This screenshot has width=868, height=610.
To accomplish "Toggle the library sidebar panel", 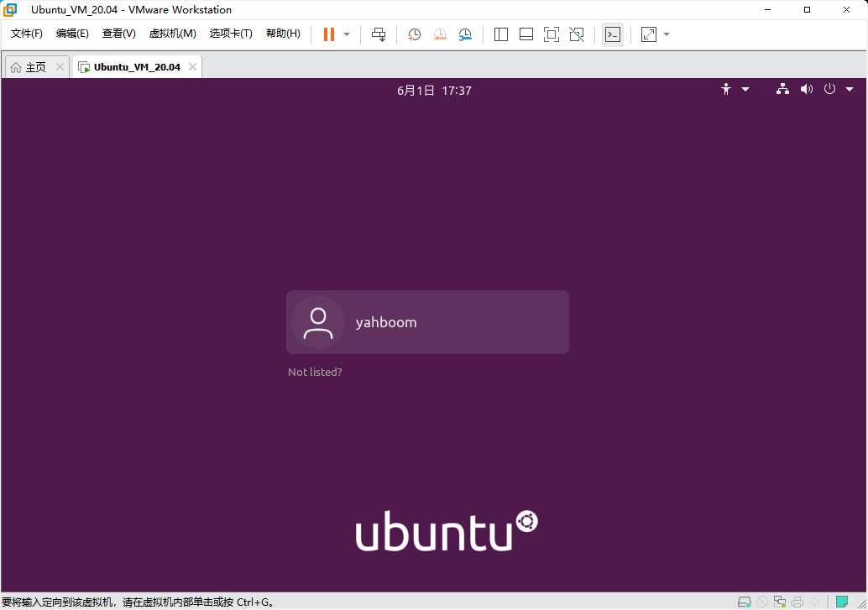I will pos(501,34).
